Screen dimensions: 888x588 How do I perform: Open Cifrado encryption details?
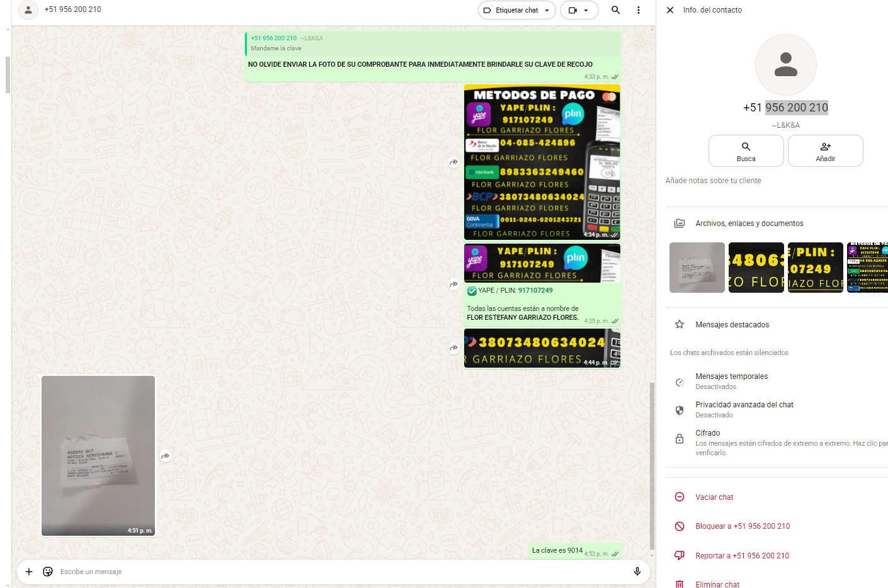point(707,433)
